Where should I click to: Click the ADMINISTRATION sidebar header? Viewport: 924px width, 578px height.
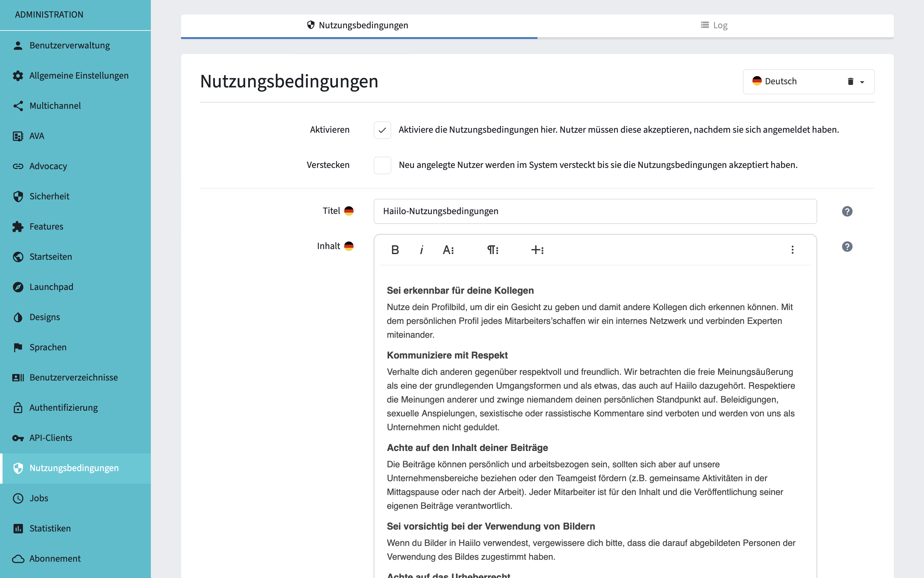point(49,14)
